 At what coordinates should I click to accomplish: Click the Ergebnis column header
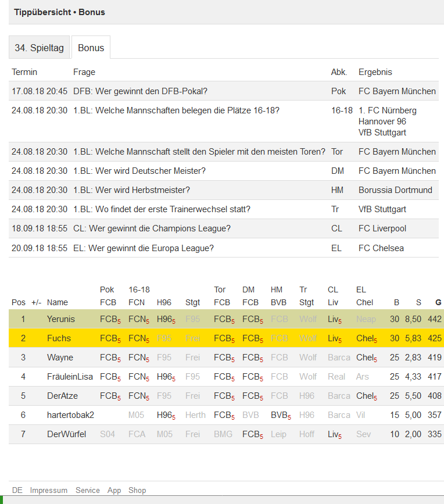pyautogui.click(x=375, y=72)
